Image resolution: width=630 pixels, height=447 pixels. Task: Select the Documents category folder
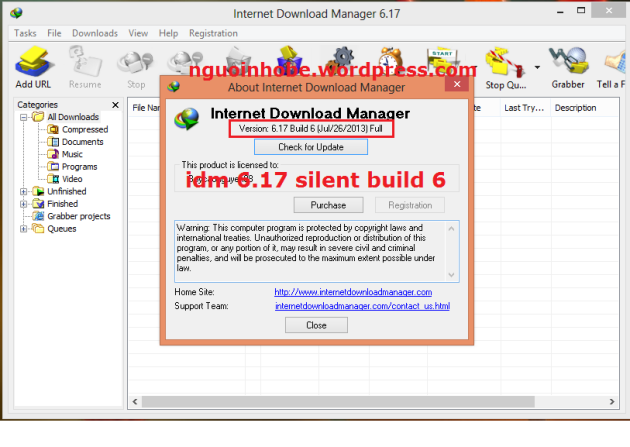point(75,142)
